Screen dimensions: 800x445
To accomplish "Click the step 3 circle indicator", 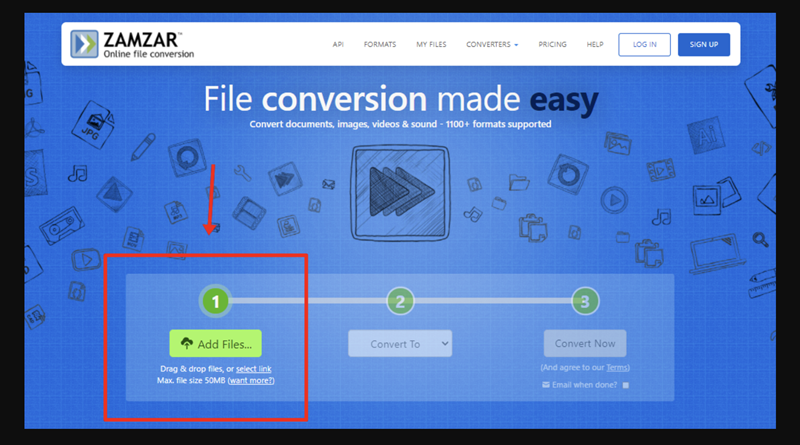I will pos(585,300).
